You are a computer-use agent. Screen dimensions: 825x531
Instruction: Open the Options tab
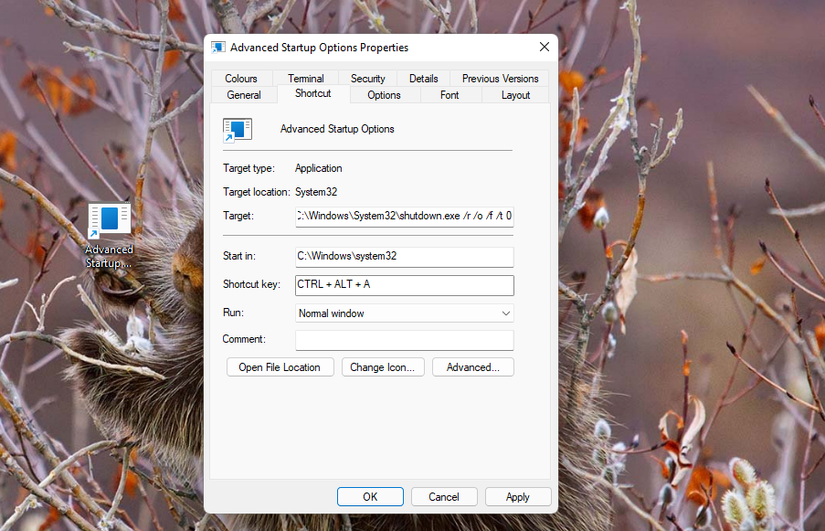pos(384,95)
